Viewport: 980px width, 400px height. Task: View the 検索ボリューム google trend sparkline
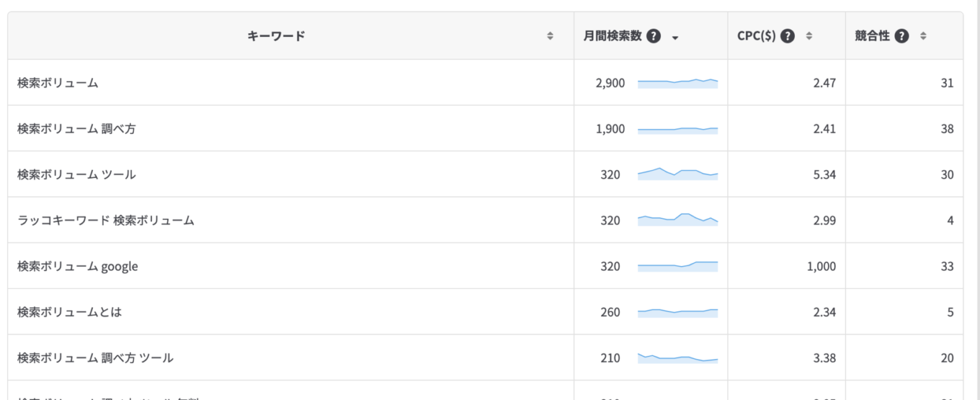click(x=678, y=265)
